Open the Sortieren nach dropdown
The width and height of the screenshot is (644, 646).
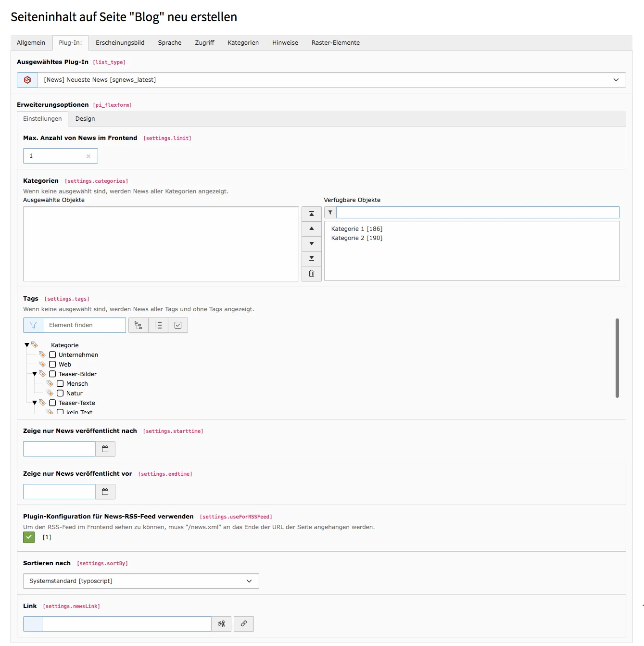[141, 581]
